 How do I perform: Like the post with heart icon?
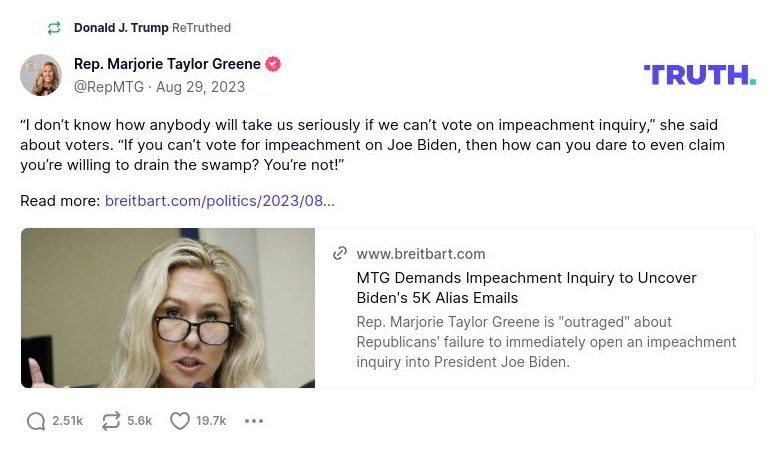[x=180, y=421]
